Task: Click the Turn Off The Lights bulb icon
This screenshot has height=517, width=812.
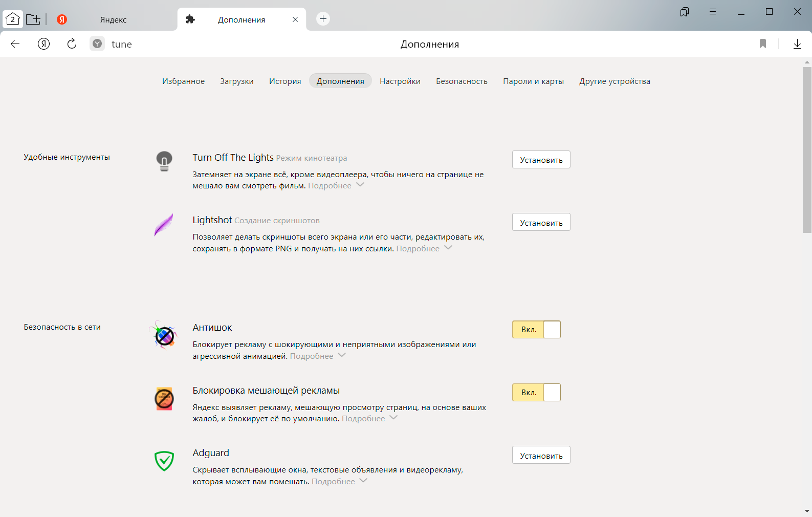Action: 164,161
